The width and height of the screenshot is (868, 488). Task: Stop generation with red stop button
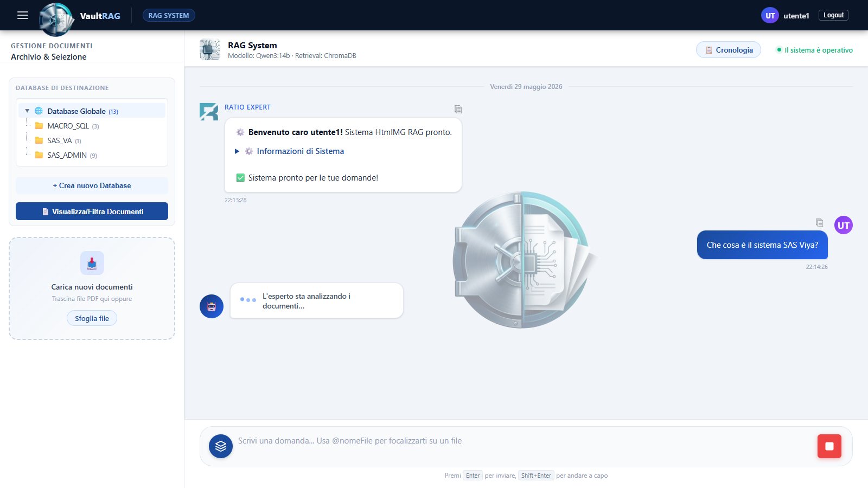pyautogui.click(x=829, y=446)
